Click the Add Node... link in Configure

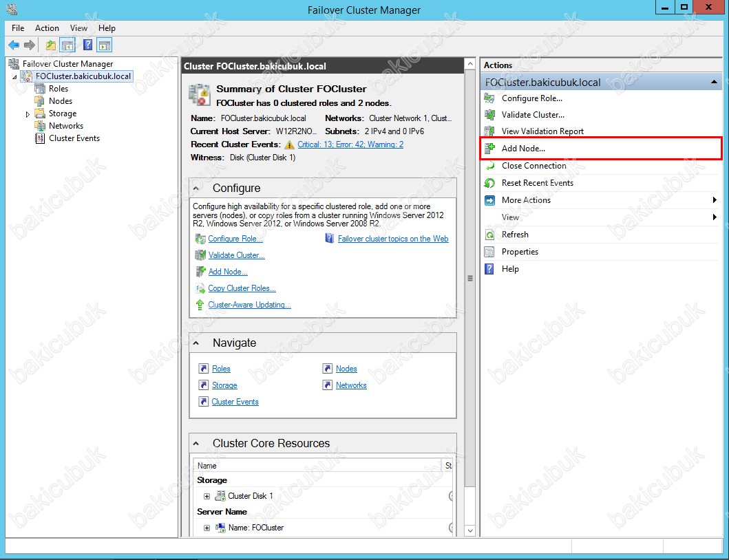(228, 272)
